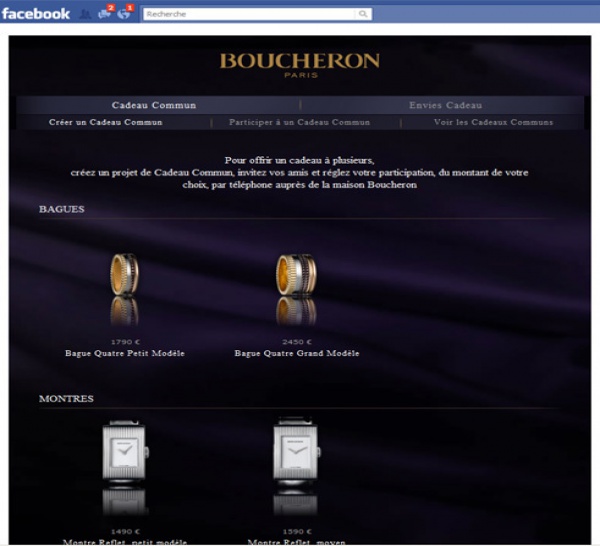
Task: Select Voir les Cadeaux Communs
Action: (493, 122)
